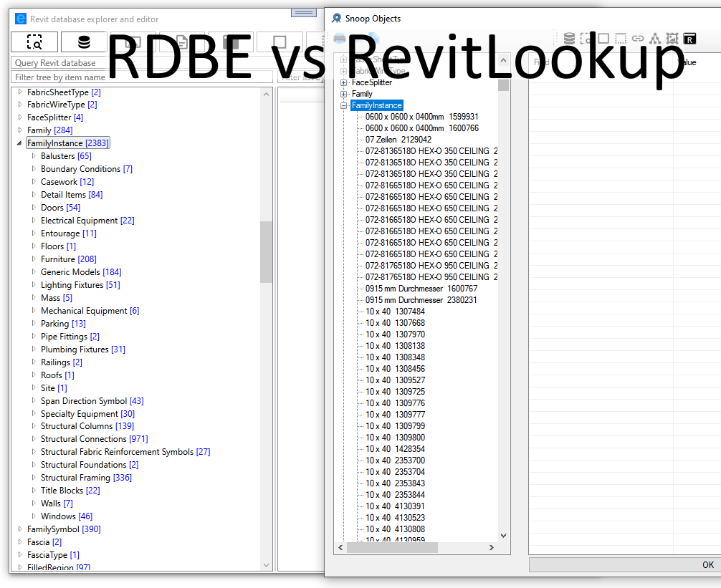Collapse FamilyInstance in the Snoop Objects tree
Image resolution: width=721 pixels, height=588 pixels.
point(343,105)
